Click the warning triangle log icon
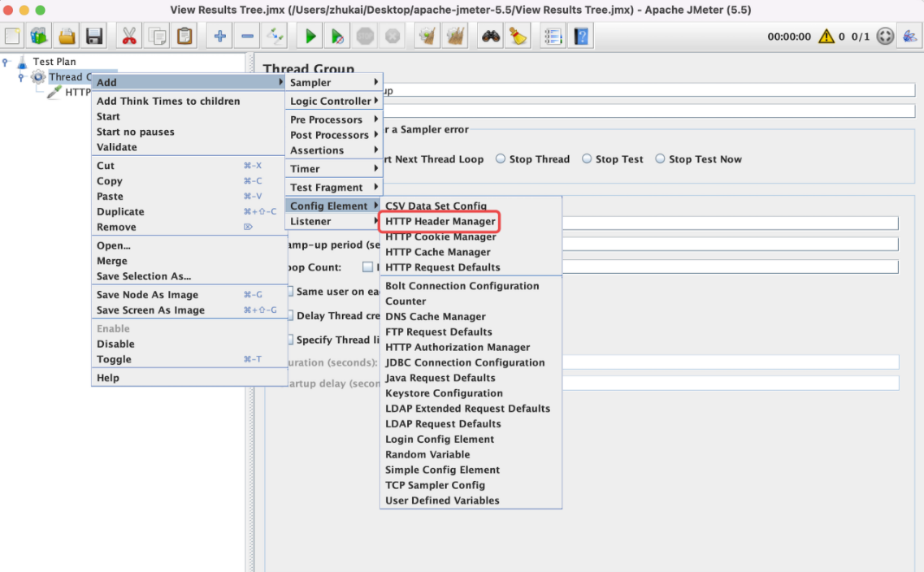This screenshot has height=572, width=924. pos(826,37)
